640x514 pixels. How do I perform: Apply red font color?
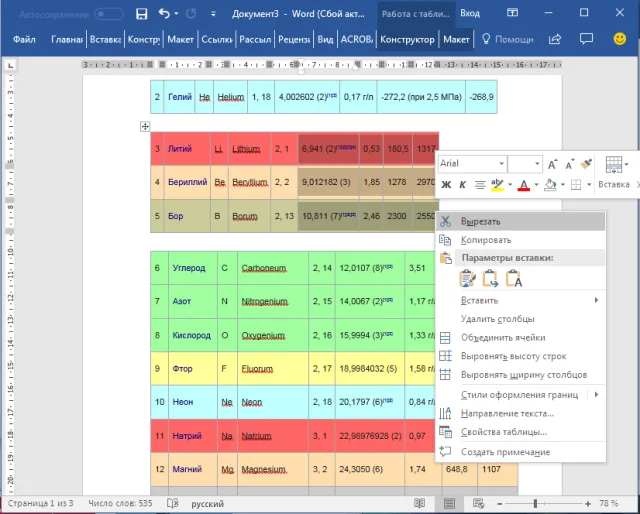click(x=523, y=185)
